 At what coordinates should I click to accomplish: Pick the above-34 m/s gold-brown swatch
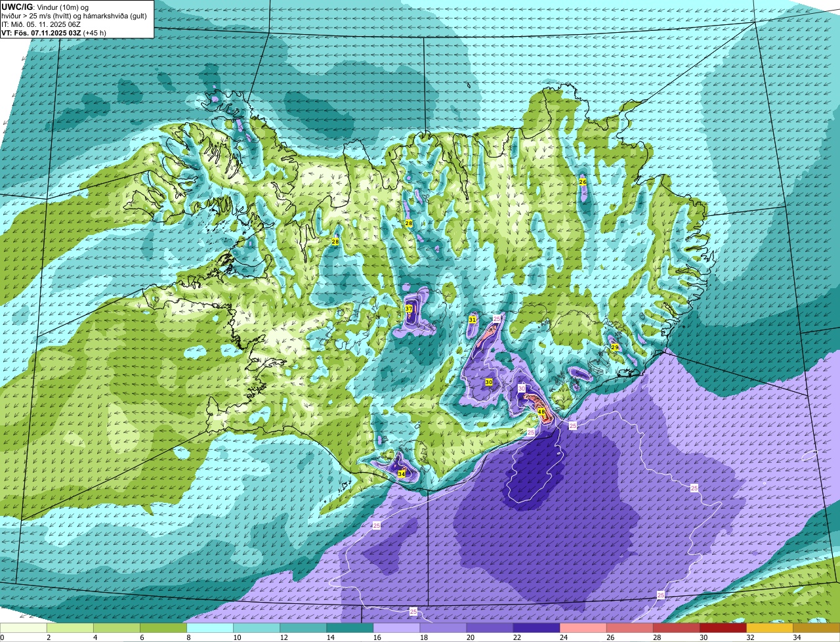click(816, 628)
